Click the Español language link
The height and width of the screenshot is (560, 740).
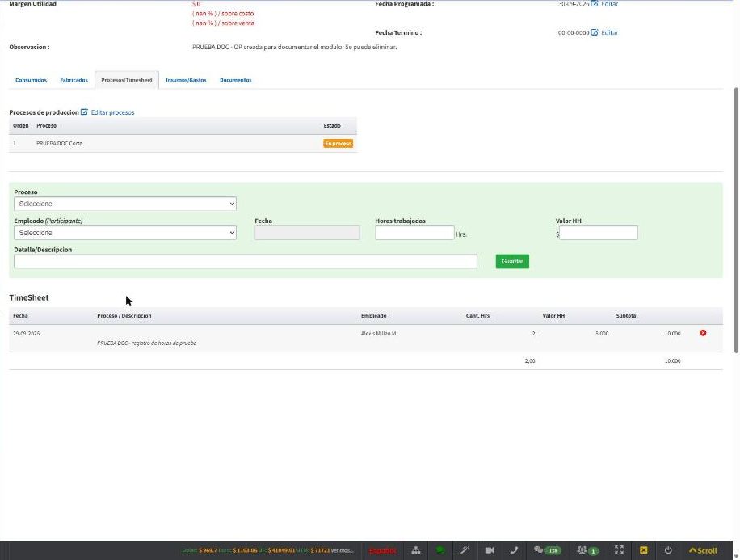pos(382,550)
